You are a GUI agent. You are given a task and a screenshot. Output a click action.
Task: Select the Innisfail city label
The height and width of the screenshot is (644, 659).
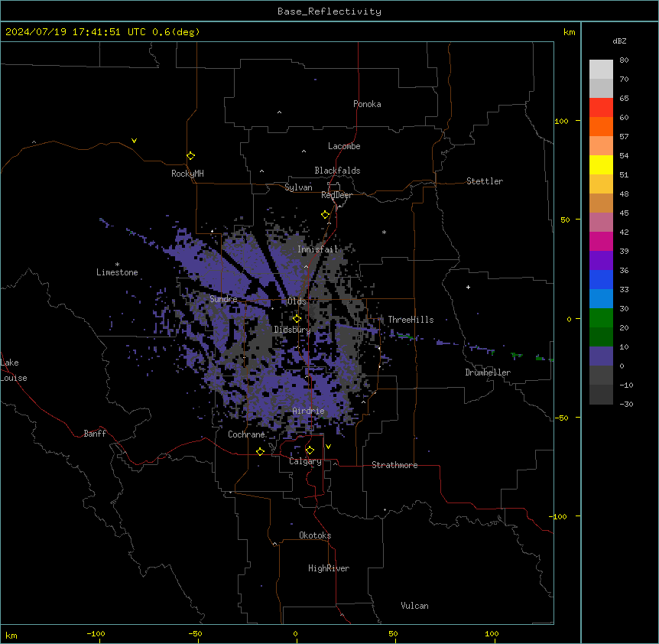click(x=318, y=249)
